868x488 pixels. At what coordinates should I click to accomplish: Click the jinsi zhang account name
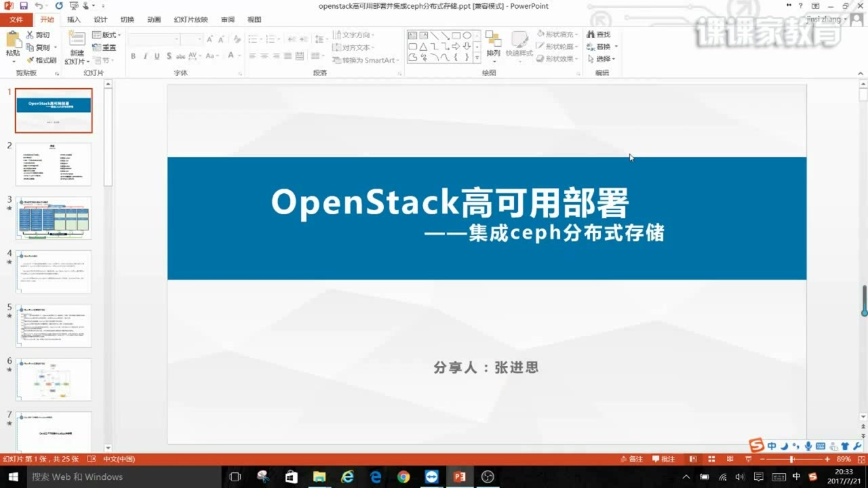click(x=823, y=20)
